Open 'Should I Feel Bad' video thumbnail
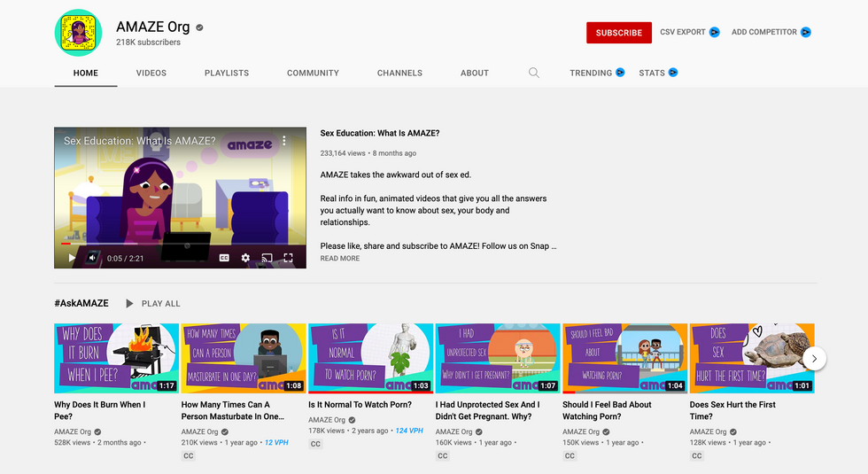Screen dimensions: 868x474 click(x=625, y=358)
